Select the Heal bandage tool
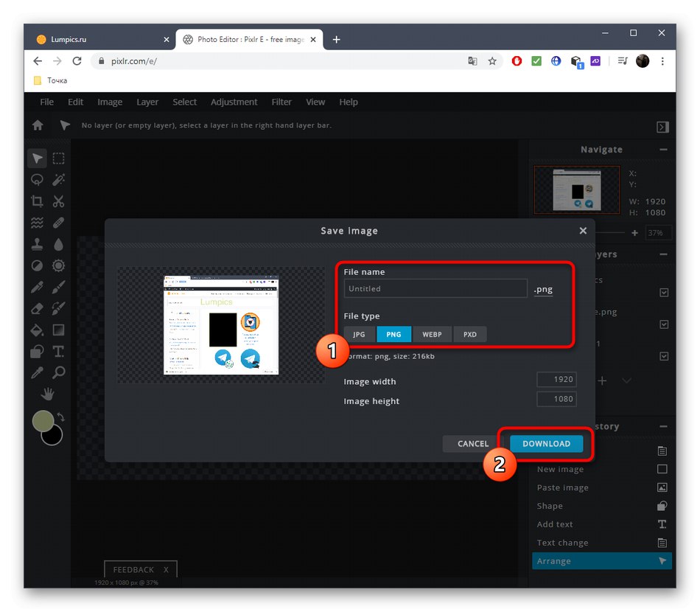 58,223
